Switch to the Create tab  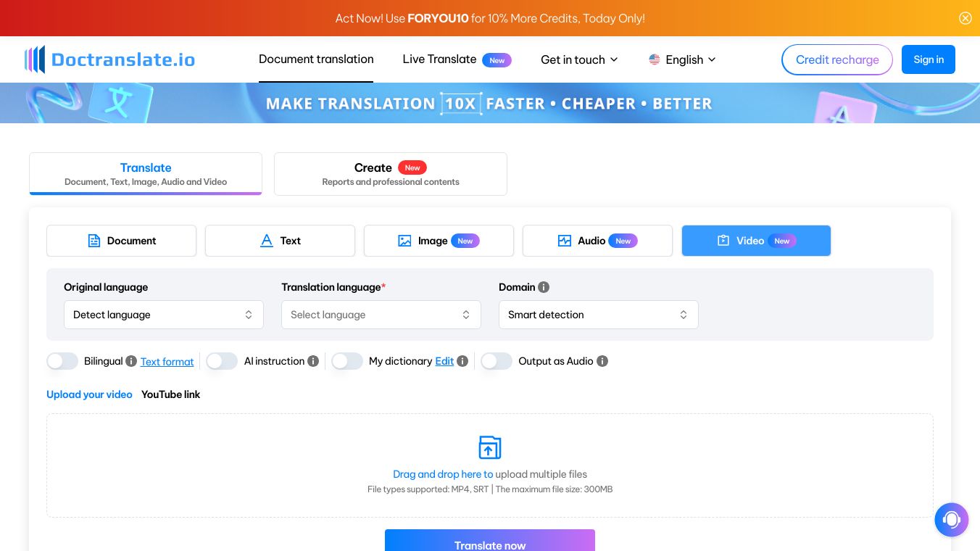pyautogui.click(x=391, y=174)
